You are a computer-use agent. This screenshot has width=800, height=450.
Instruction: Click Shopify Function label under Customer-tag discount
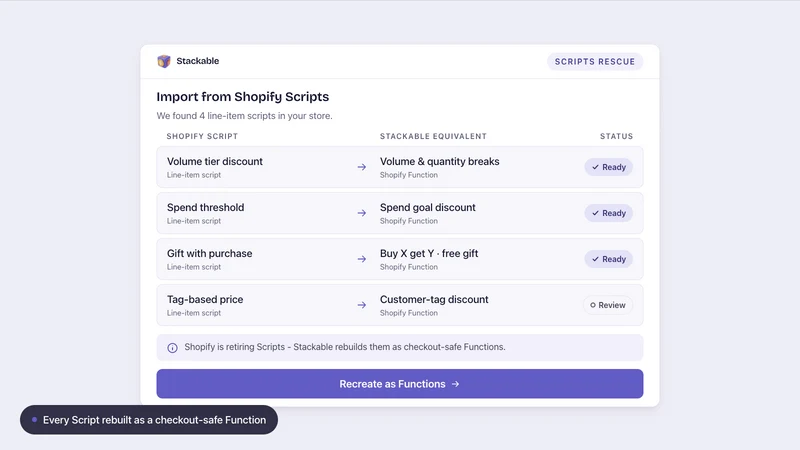pyautogui.click(x=409, y=313)
